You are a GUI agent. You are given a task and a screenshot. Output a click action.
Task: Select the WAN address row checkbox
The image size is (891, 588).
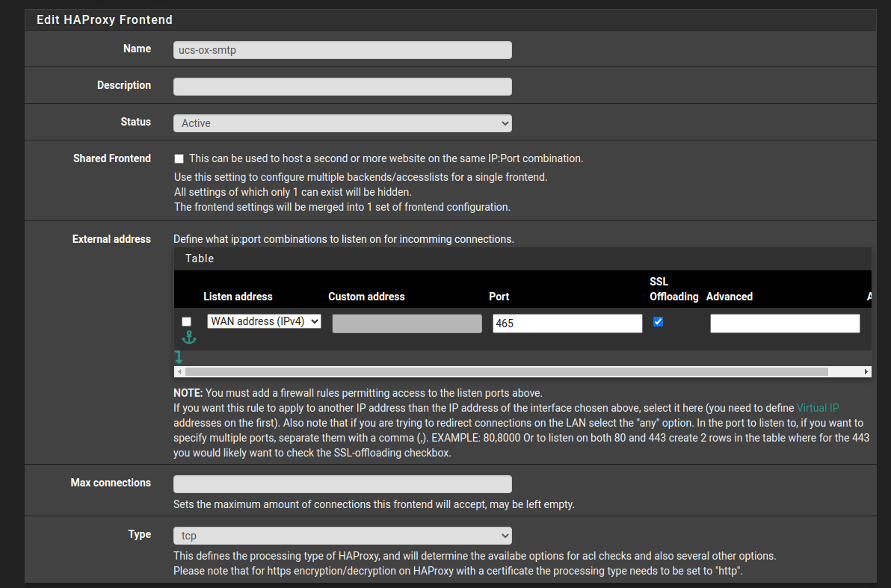(x=187, y=321)
